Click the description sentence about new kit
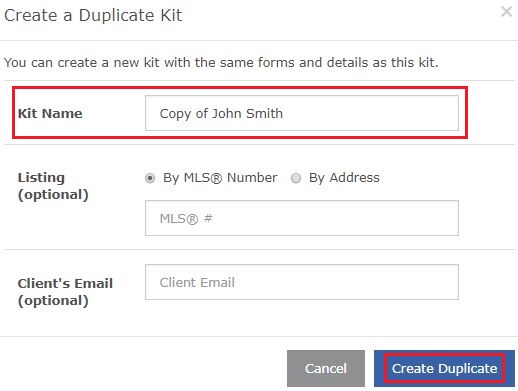Viewport: 518px width, 391px height. (221, 62)
